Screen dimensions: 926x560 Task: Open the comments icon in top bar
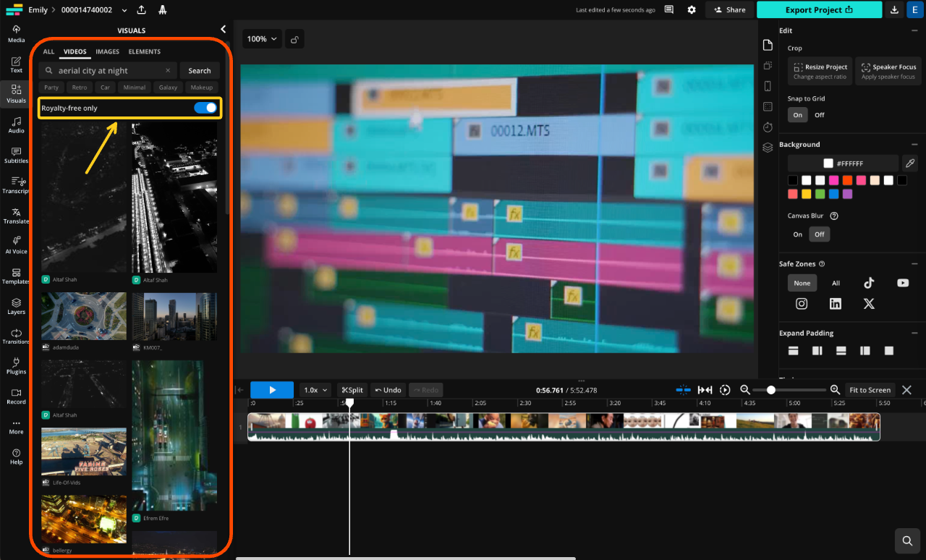pos(669,10)
